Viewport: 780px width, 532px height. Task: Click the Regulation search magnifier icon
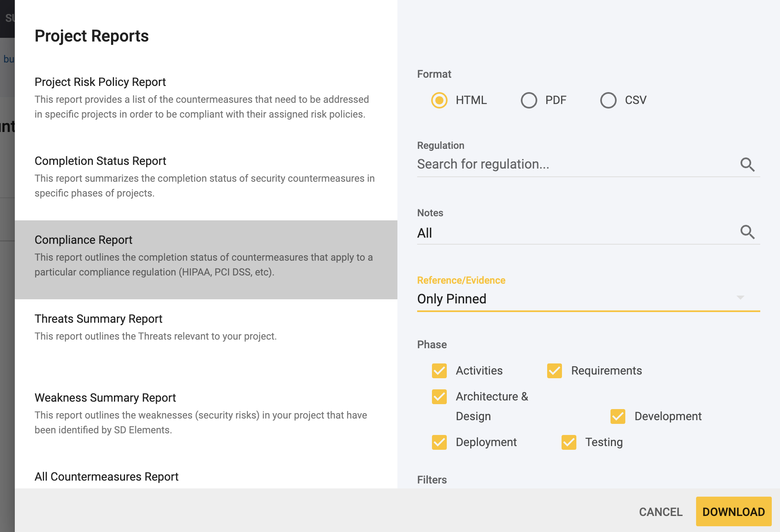tap(747, 164)
